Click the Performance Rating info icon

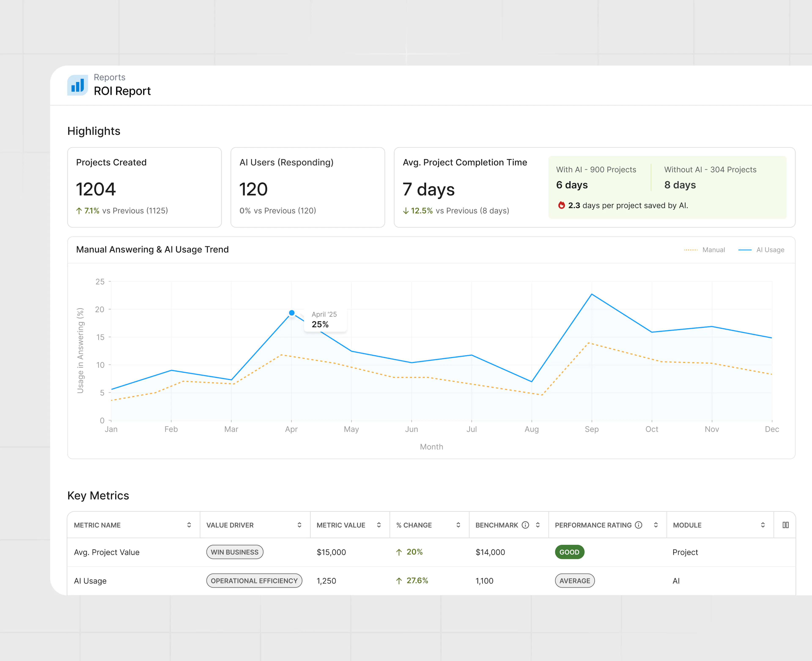coord(639,525)
